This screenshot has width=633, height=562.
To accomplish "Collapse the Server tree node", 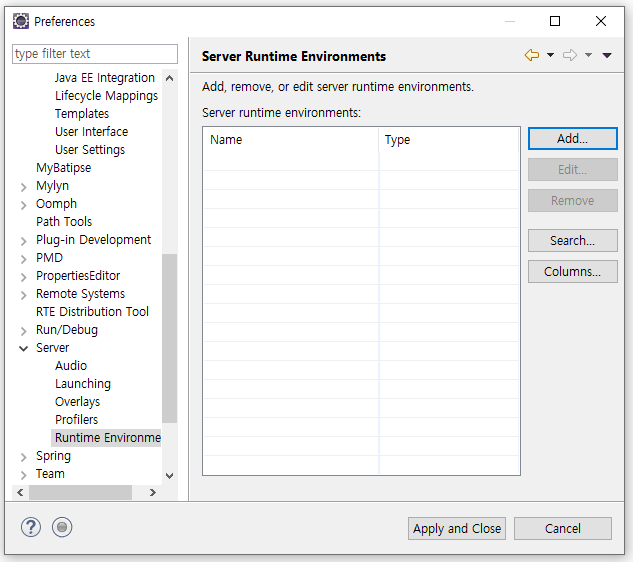I will (24, 348).
